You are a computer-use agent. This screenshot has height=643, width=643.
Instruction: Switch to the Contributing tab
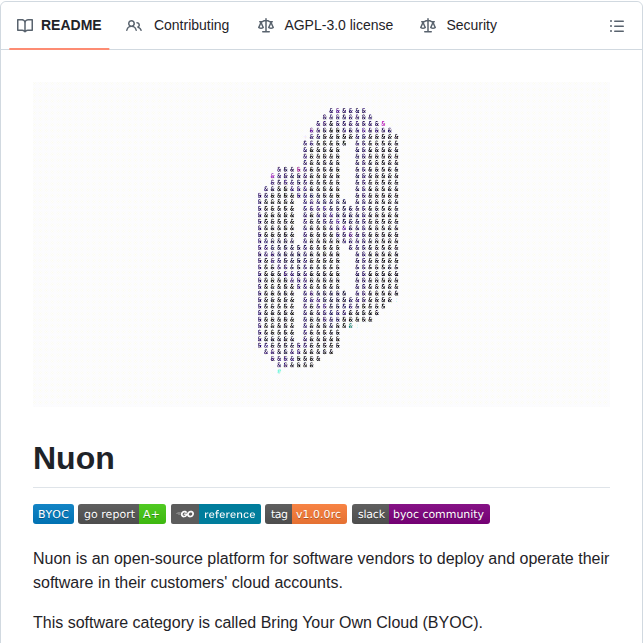(x=177, y=25)
